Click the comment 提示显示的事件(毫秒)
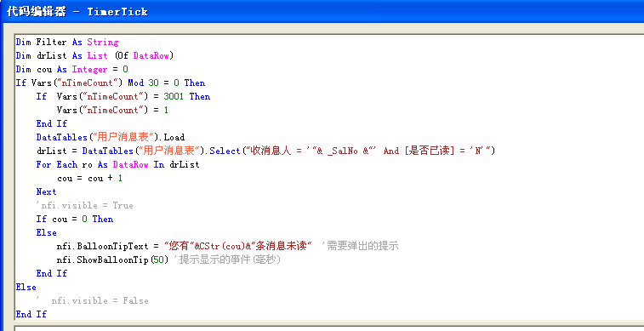644x331 pixels. pos(227,260)
